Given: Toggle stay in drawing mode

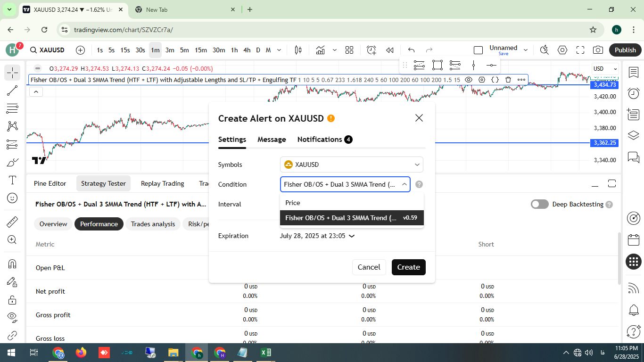Looking at the screenshot, I should point(12,282).
